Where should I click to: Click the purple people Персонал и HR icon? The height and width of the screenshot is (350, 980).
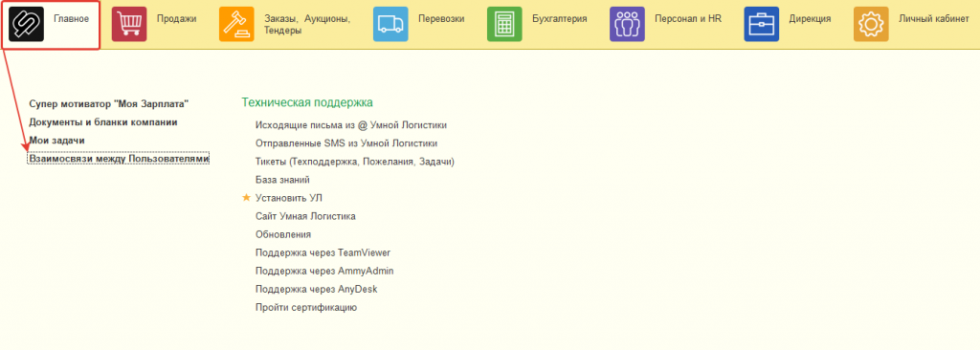tap(627, 24)
